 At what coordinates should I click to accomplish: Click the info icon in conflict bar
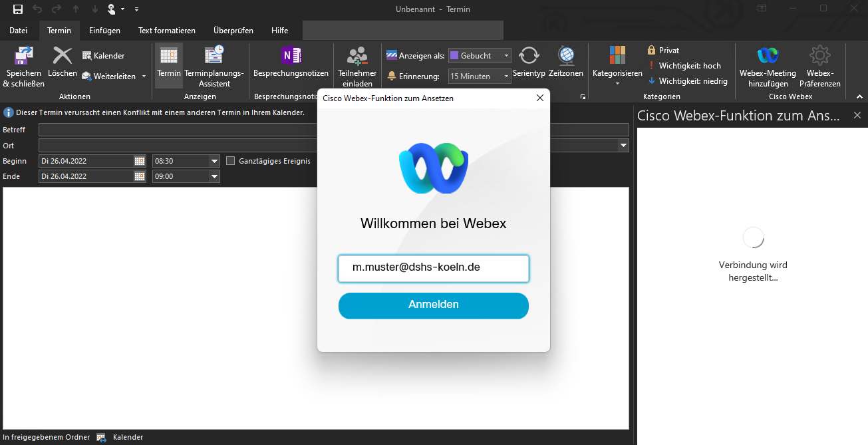[9, 112]
